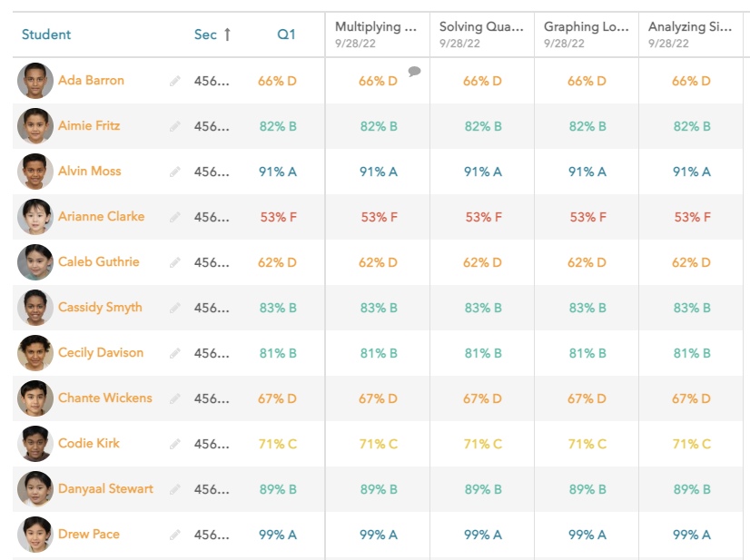This screenshot has height=560, width=750.
Task: Click Cecily Davison's profile picture
Action: 35,353
